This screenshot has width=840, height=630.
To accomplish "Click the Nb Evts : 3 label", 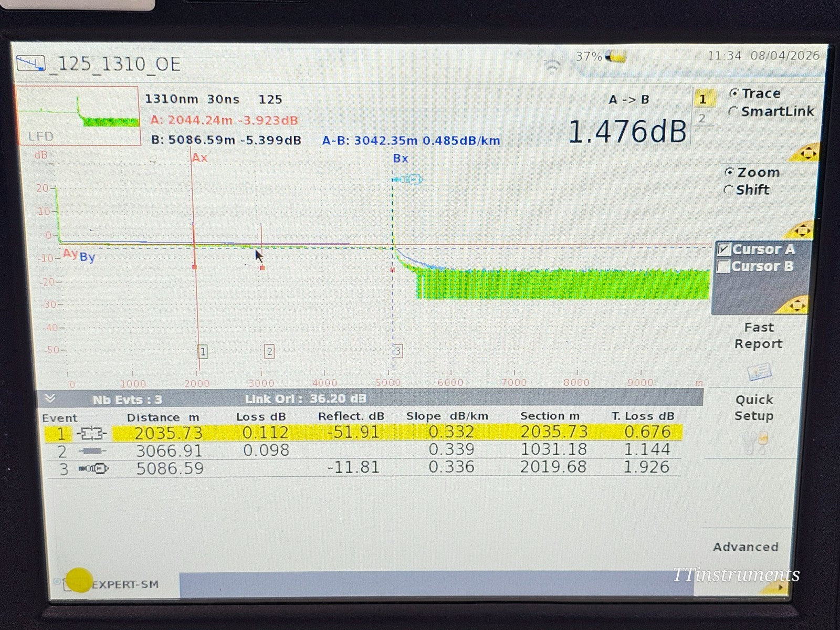I will tap(127, 400).
